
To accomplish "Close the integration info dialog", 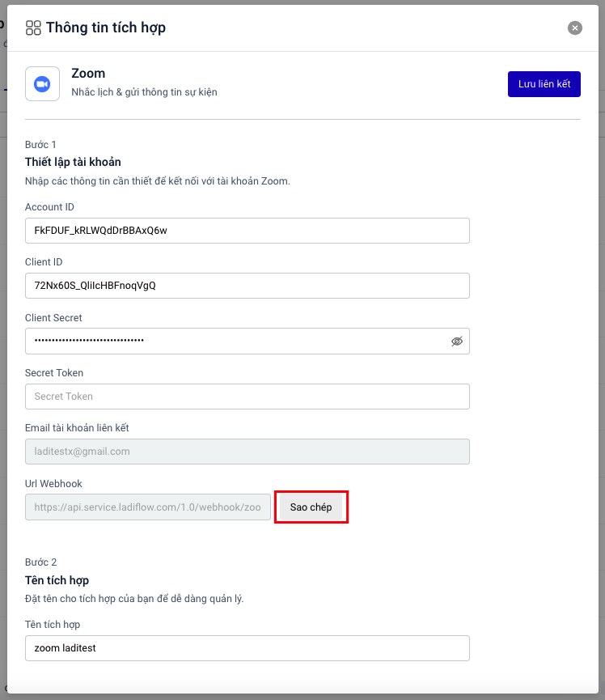I will [575, 28].
